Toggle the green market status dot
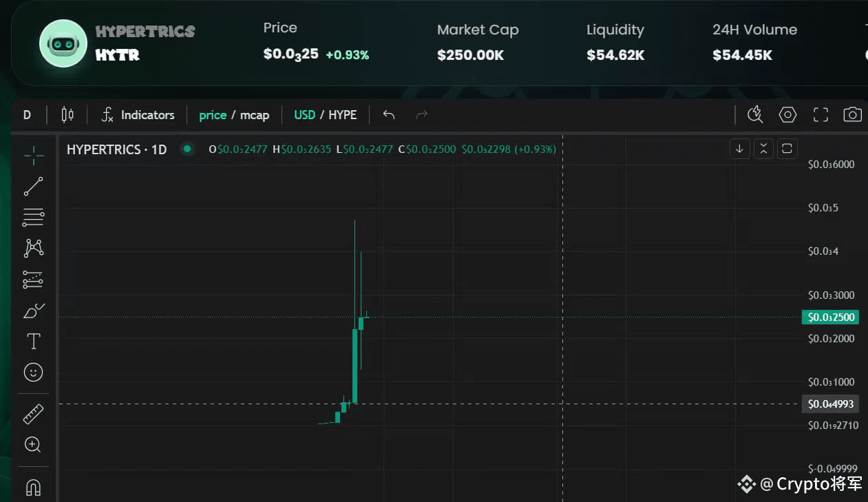The width and height of the screenshot is (868, 502). (187, 149)
